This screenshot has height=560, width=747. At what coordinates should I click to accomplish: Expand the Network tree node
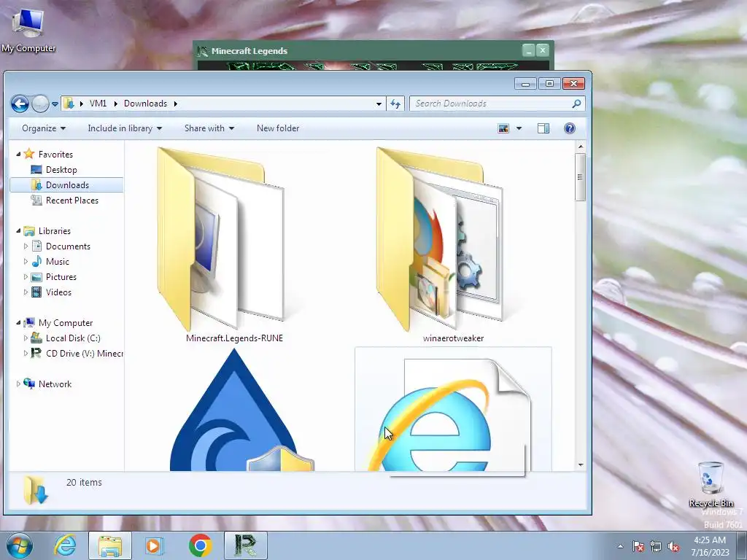[18, 384]
